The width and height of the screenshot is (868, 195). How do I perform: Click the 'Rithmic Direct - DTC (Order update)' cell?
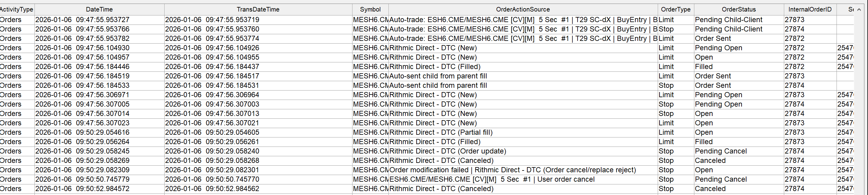coord(447,151)
